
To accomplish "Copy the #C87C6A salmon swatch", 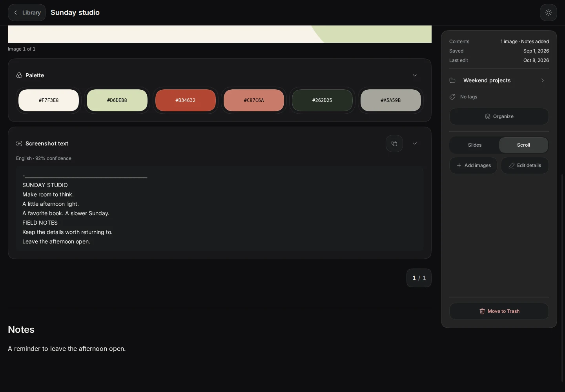I will (254, 100).
